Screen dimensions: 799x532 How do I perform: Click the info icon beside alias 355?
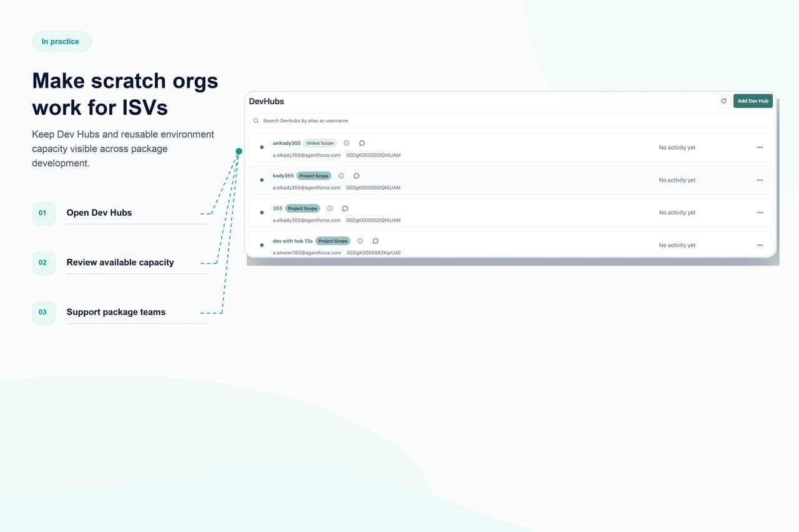point(330,208)
